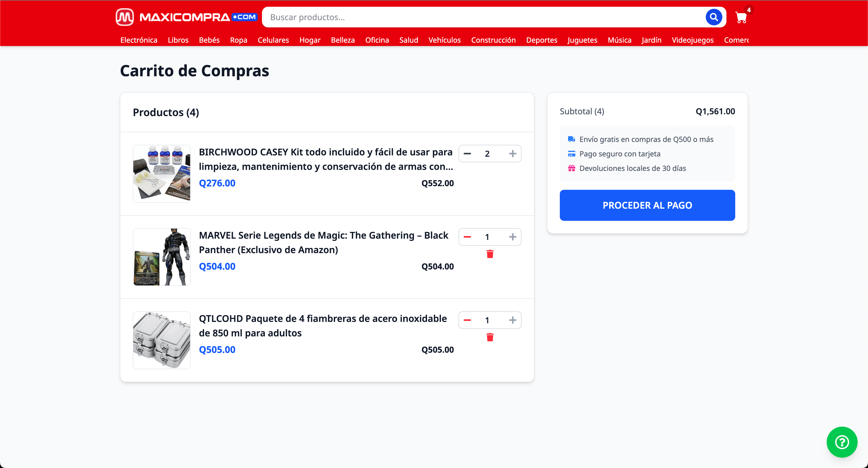The width and height of the screenshot is (868, 468).
Task: Decrease quantity of MARVEL Black Panther item
Action: (467, 237)
